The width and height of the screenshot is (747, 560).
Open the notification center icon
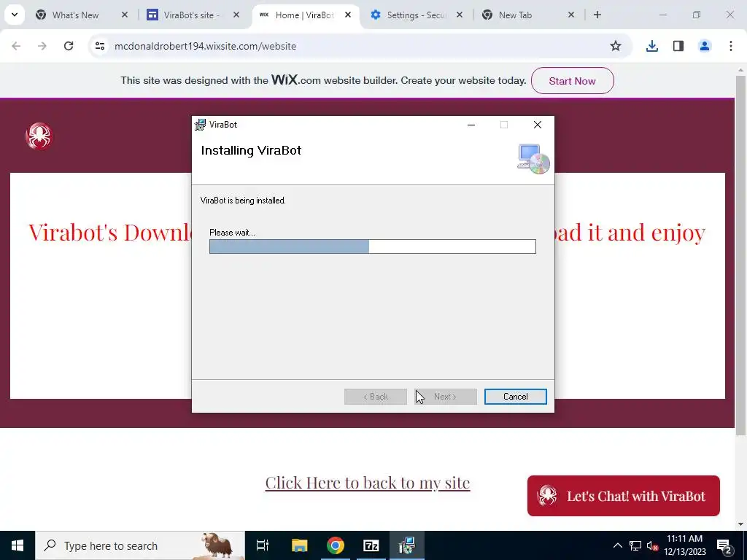(x=724, y=545)
